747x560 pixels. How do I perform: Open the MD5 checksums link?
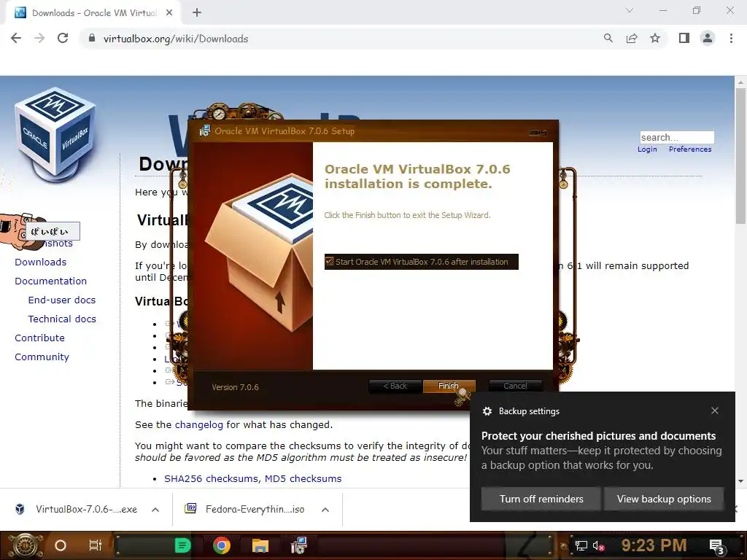click(x=303, y=478)
